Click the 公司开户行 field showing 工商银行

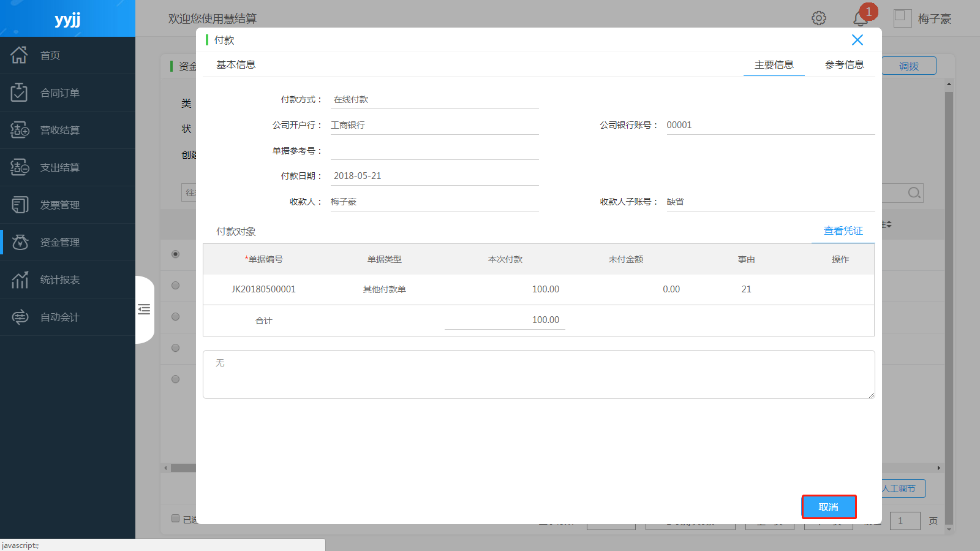[x=435, y=125]
